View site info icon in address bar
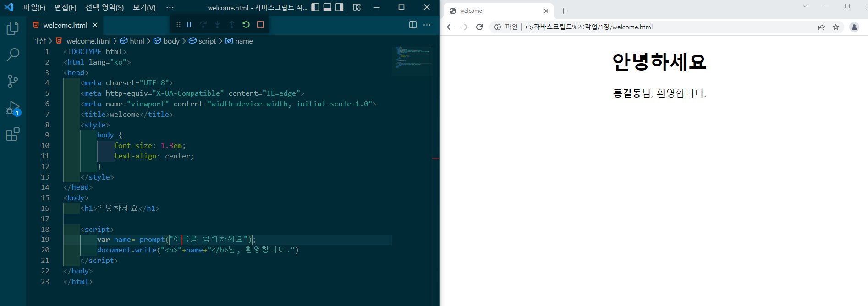Image resolution: width=868 pixels, height=306 pixels. pyautogui.click(x=498, y=27)
